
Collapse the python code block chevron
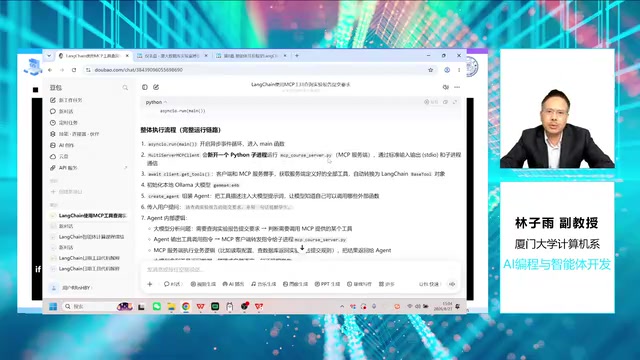click(x=165, y=102)
